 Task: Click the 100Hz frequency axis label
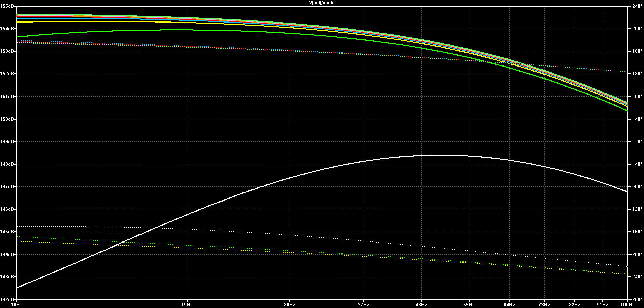[x=628, y=305]
